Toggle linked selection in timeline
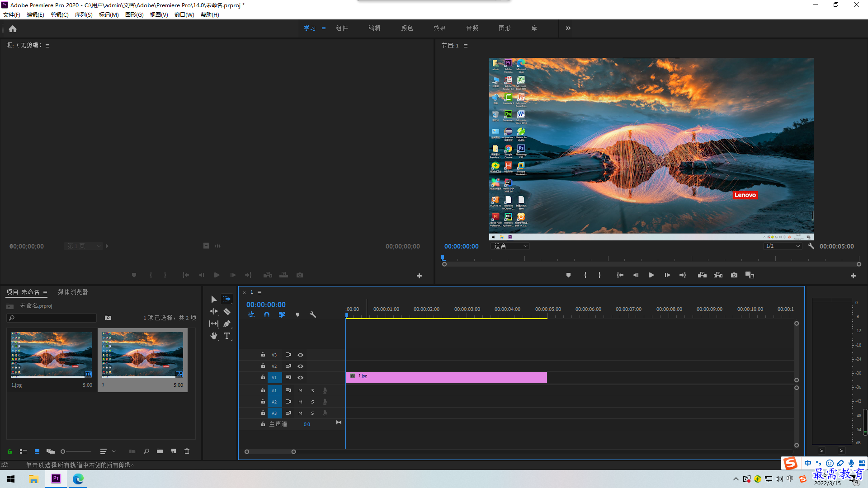This screenshot has height=488, width=868. (x=282, y=314)
